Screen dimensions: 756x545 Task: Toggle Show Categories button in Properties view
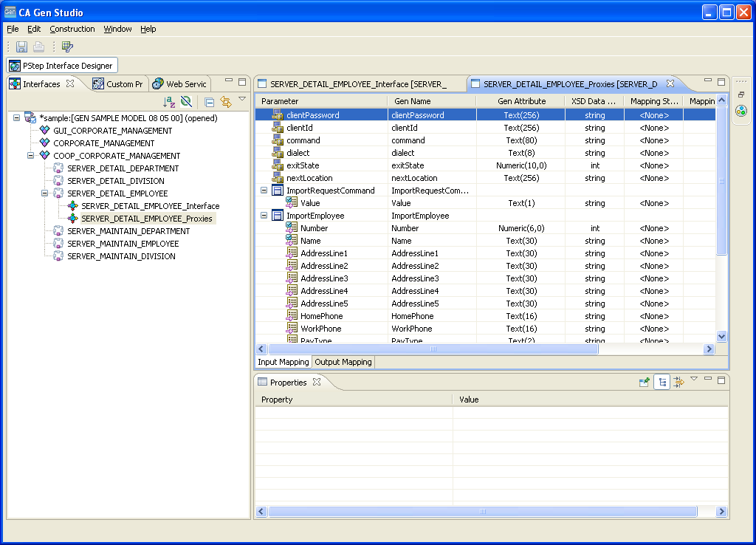[x=662, y=382]
